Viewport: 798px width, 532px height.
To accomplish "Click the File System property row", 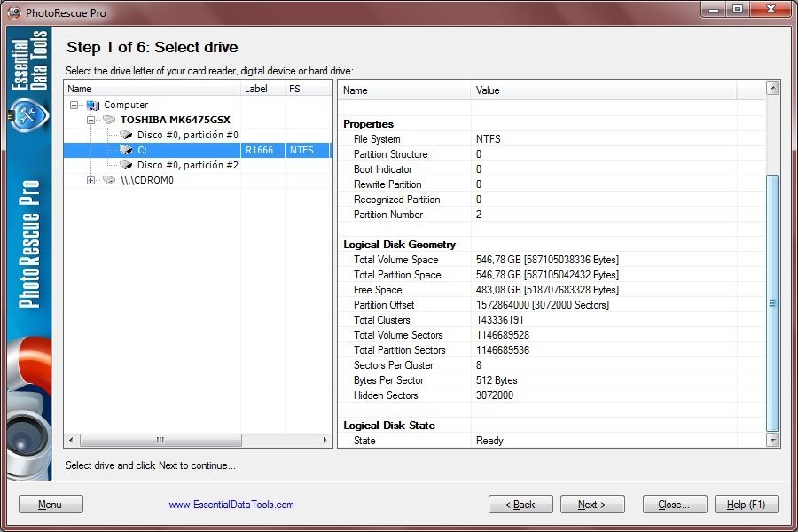I will (x=552, y=139).
